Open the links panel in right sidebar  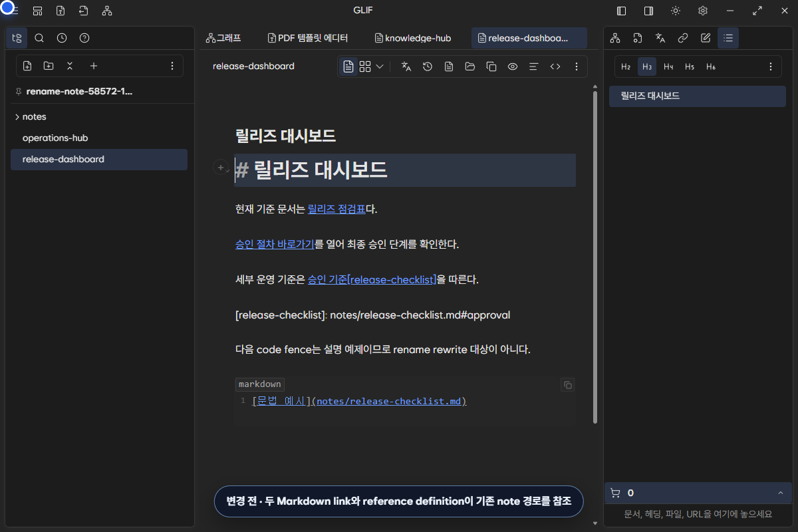click(x=683, y=38)
